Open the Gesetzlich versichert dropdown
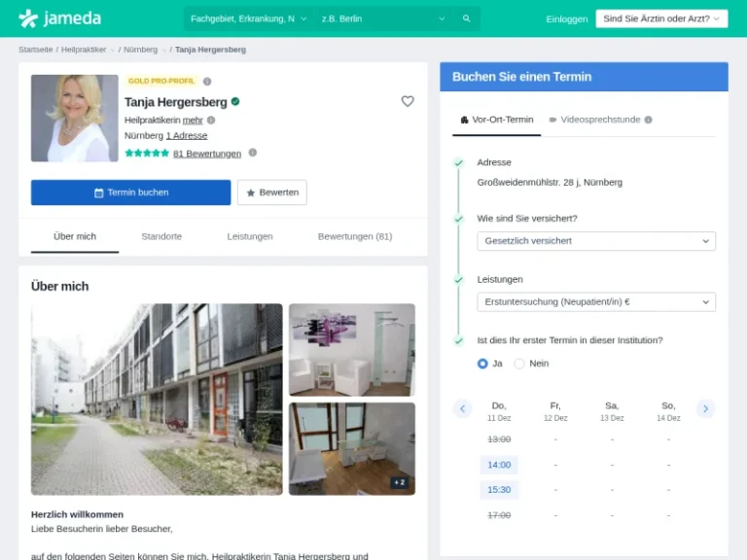The width and height of the screenshot is (747, 560). [x=596, y=241]
